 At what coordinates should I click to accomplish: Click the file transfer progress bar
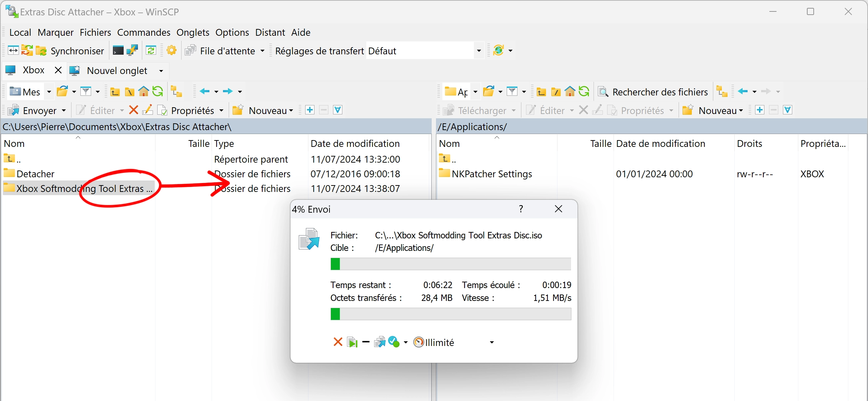click(451, 264)
